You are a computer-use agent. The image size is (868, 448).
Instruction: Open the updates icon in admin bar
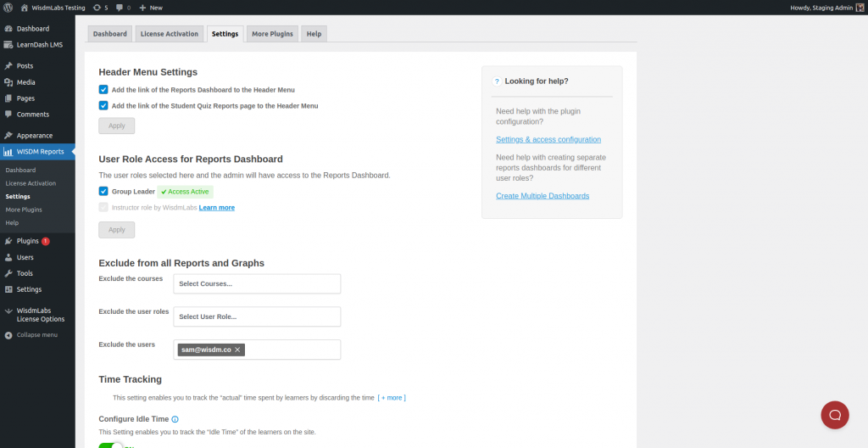[101, 7]
